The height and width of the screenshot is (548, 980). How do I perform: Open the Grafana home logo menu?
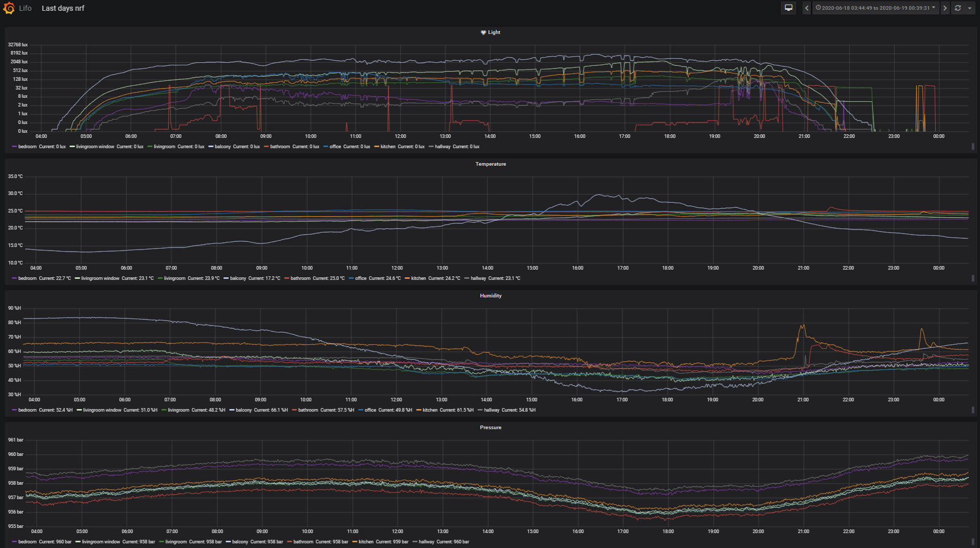pyautogui.click(x=9, y=8)
